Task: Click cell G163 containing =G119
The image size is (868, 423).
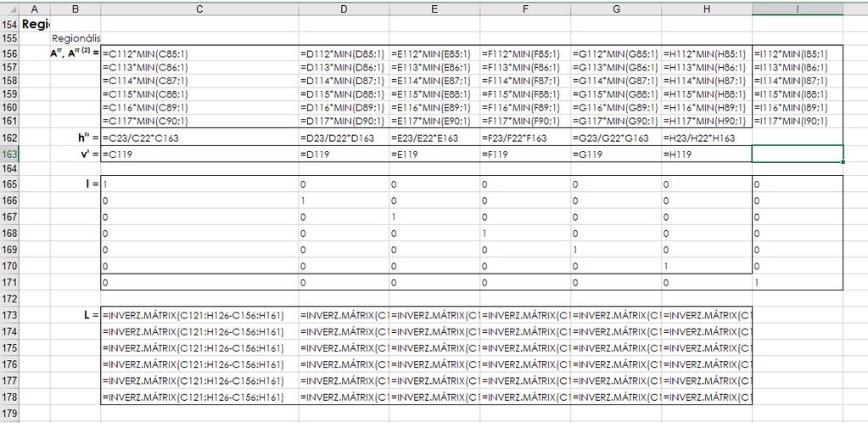Action: point(616,154)
